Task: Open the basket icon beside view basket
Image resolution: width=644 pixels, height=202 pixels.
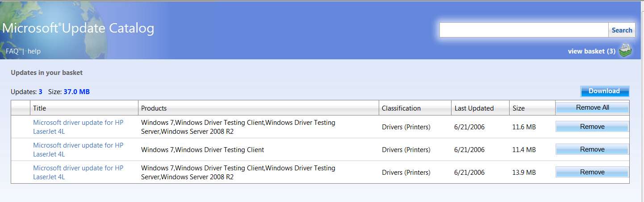Action: [x=626, y=51]
